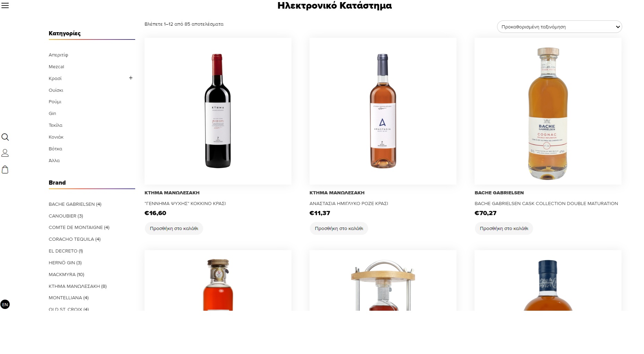Filter by brand ΚΤΗΜΑ ΜΑΝΩΛΕΣΑΚΗ (8)
The image size is (644, 354).
(78, 286)
